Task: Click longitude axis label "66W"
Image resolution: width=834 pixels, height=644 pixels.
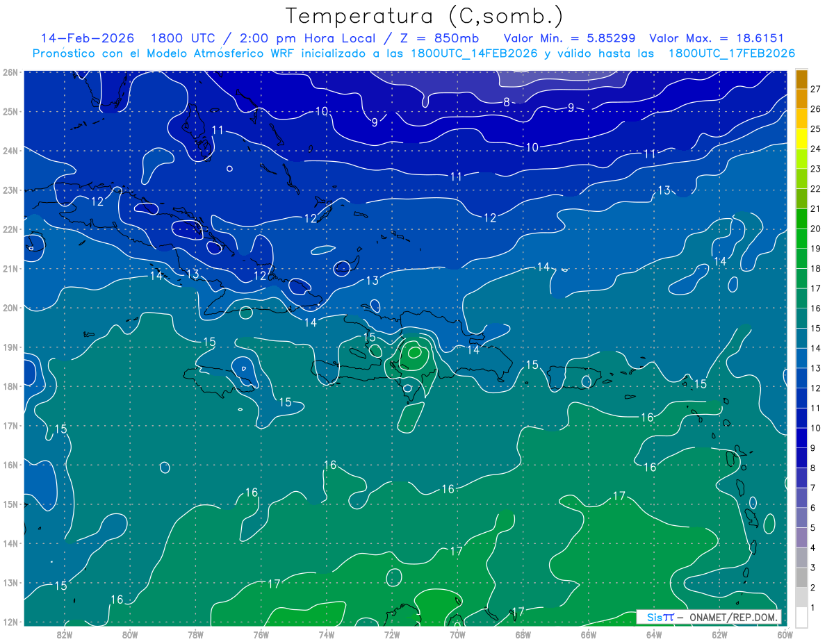Action: pos(588,634)
